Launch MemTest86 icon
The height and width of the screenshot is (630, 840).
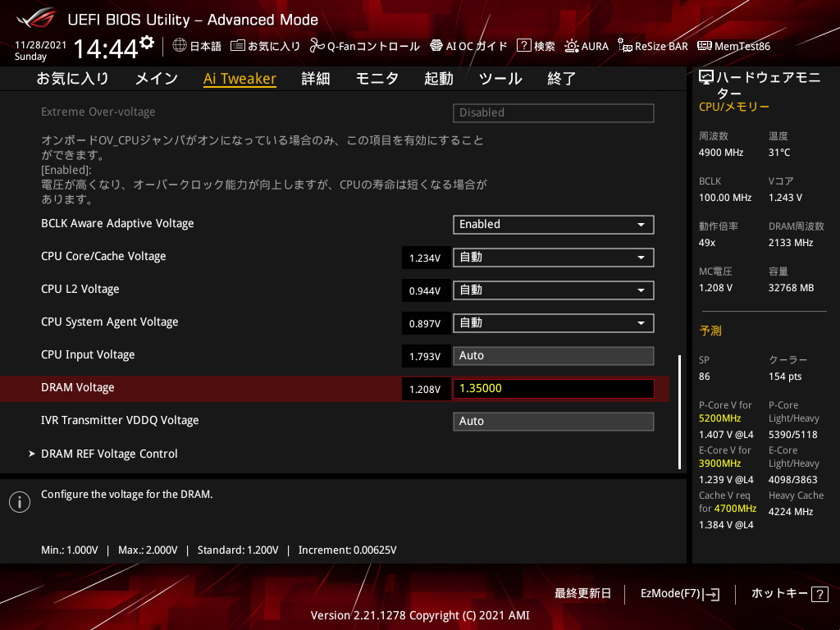point(705,46)
